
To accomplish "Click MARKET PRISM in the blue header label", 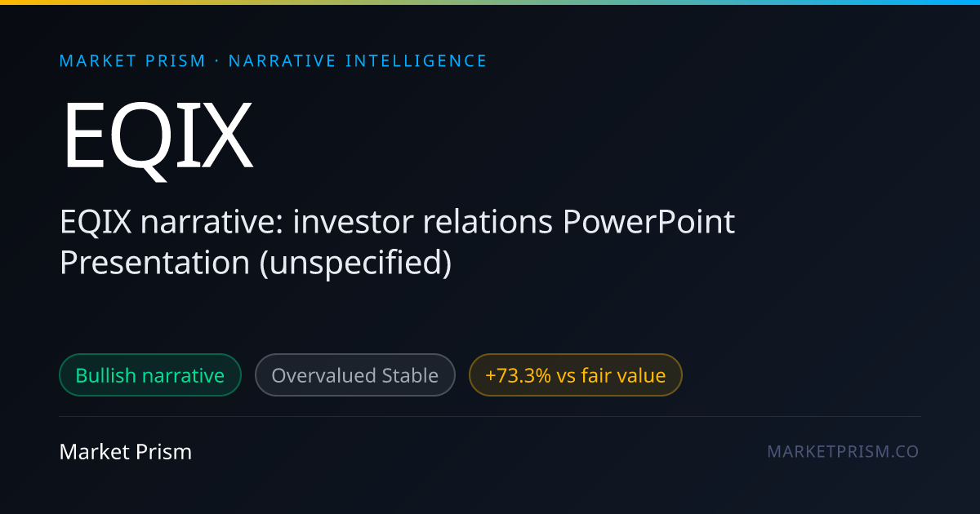I will [133, 60].
